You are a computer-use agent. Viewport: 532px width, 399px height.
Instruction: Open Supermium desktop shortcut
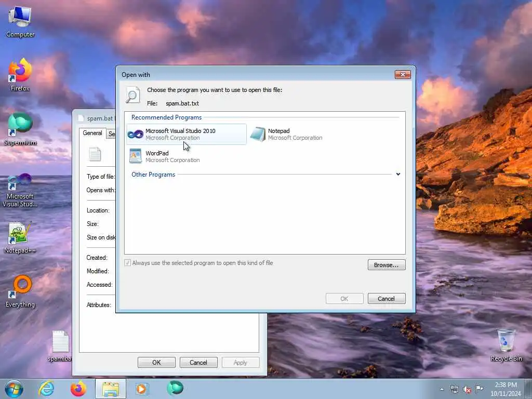coord(20,129)
